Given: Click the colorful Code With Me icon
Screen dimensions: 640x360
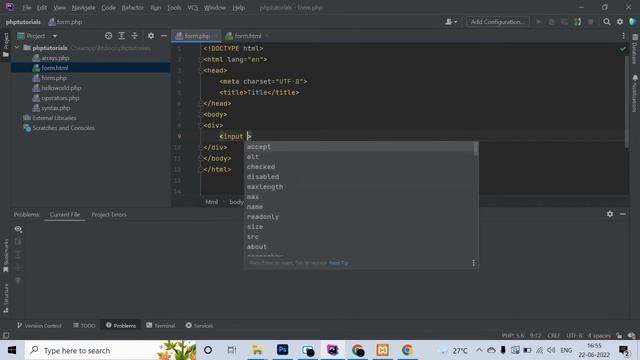Looking at the screenshot, I should pos(633,22).
